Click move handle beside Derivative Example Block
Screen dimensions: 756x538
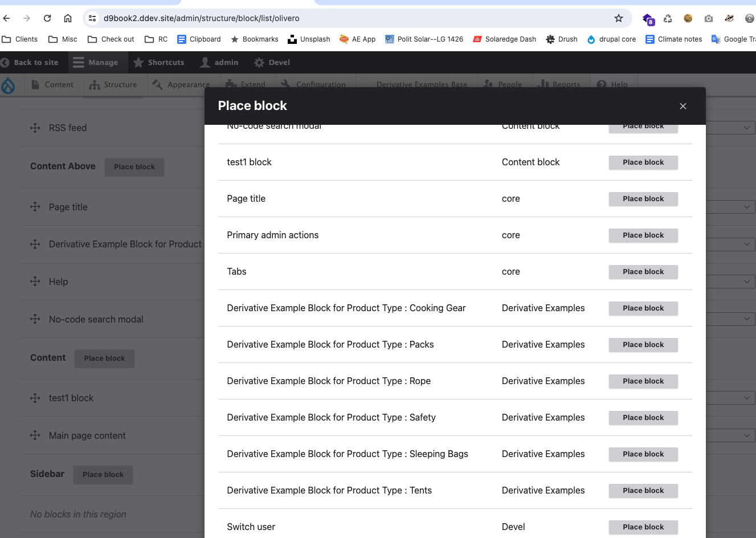[x=35, y=244]
